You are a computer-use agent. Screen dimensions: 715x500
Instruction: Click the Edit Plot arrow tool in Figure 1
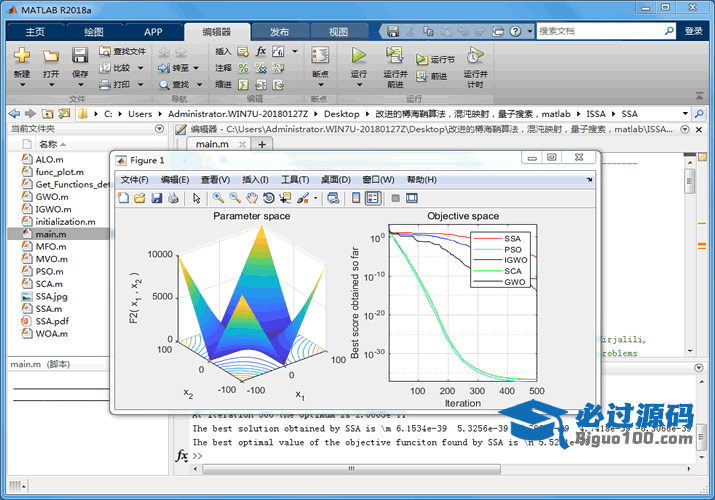197,198
